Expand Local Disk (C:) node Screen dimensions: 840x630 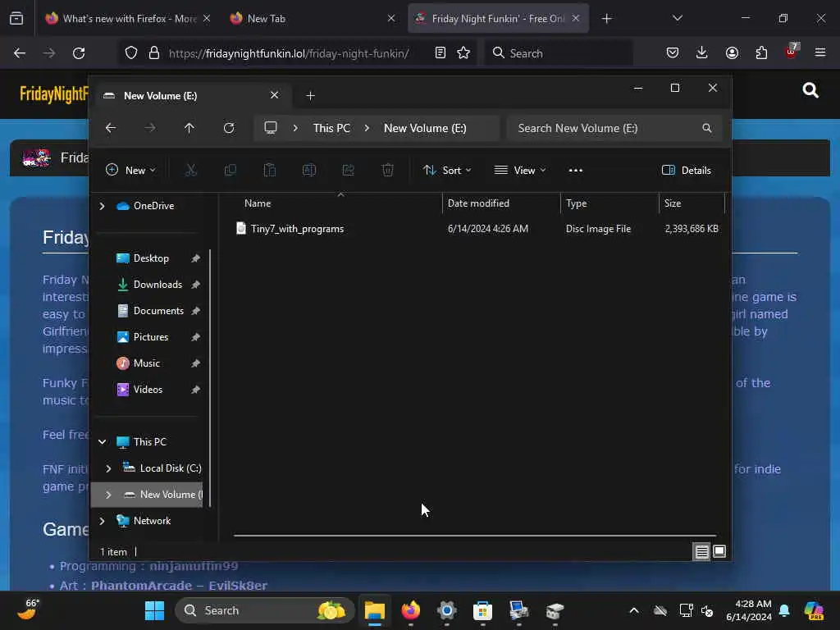click(x=109, y=468)
